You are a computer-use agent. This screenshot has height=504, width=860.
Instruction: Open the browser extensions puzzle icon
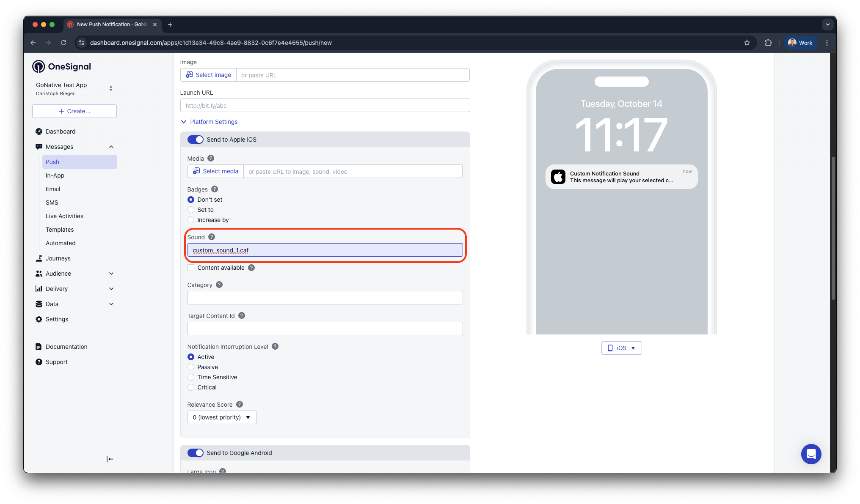[x=768, y=43]
